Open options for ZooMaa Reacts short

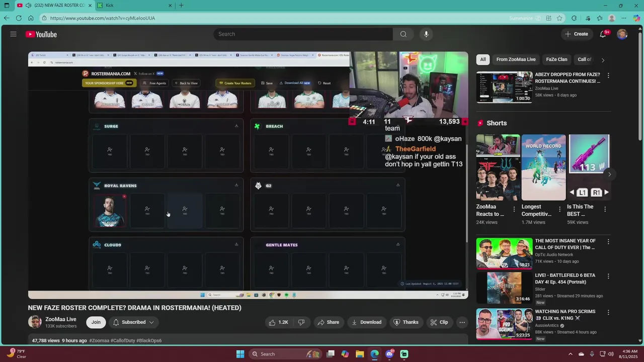(514, 209)
